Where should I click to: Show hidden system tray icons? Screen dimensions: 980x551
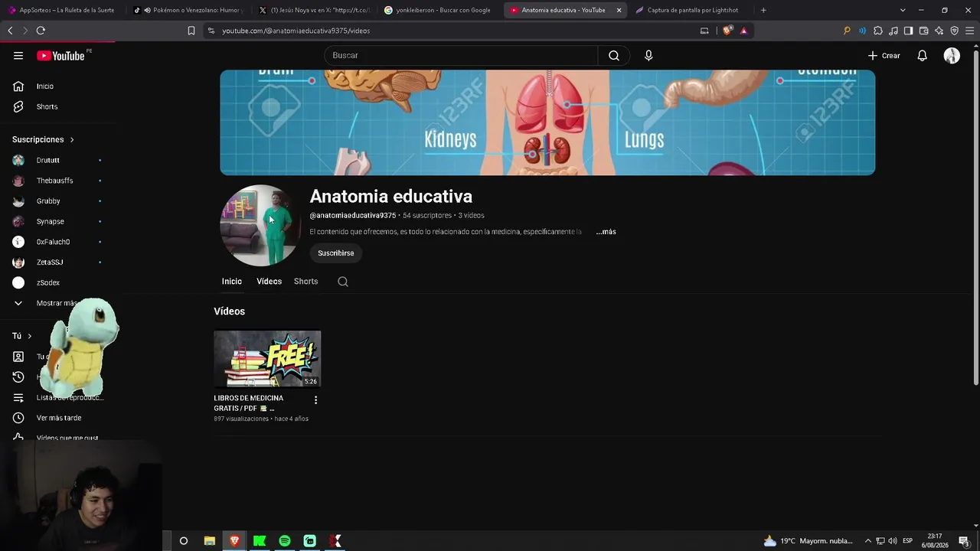(867, 541)
